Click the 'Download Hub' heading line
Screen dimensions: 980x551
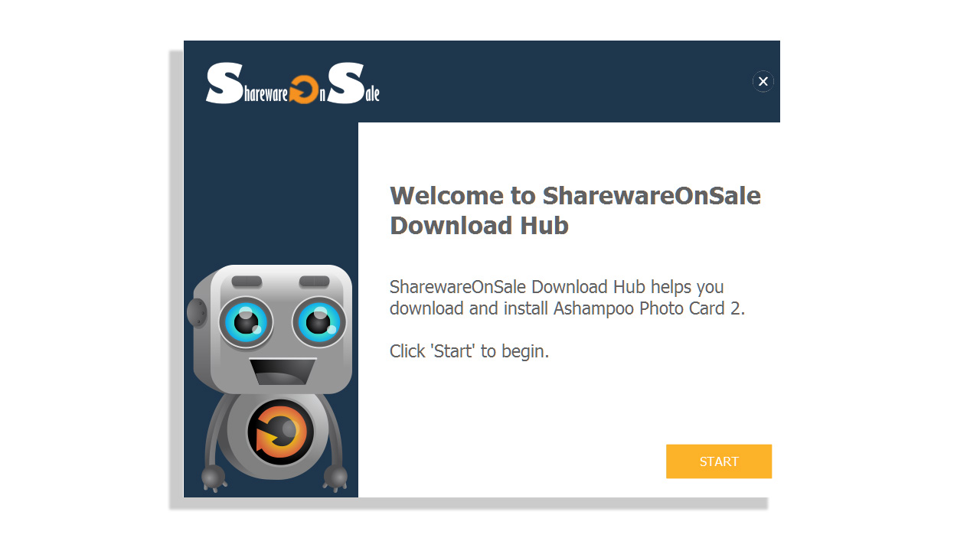(x=479, y=225)
